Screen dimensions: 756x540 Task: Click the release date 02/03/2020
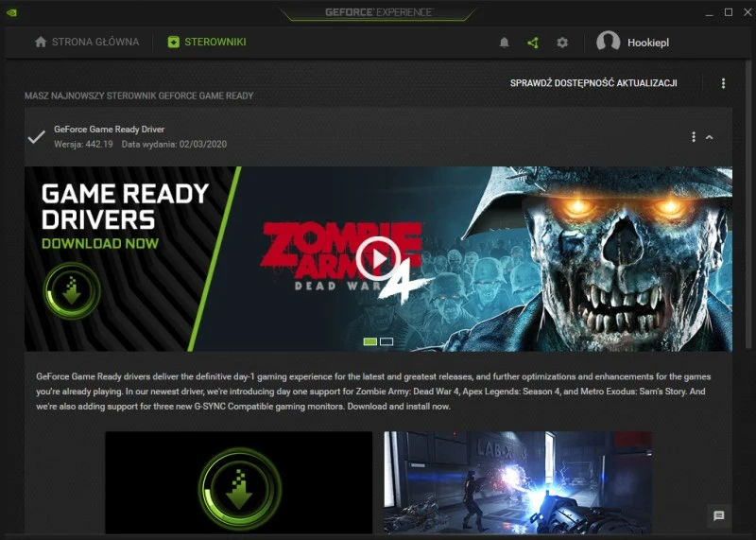point(203,144)
